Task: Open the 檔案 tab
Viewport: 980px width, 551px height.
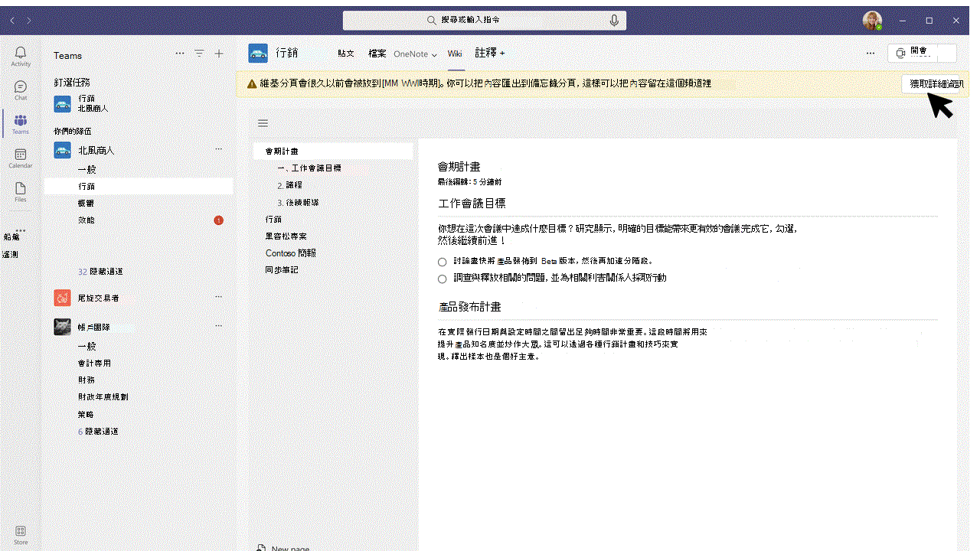Action: pyautogui.click(x=377, y=54)
